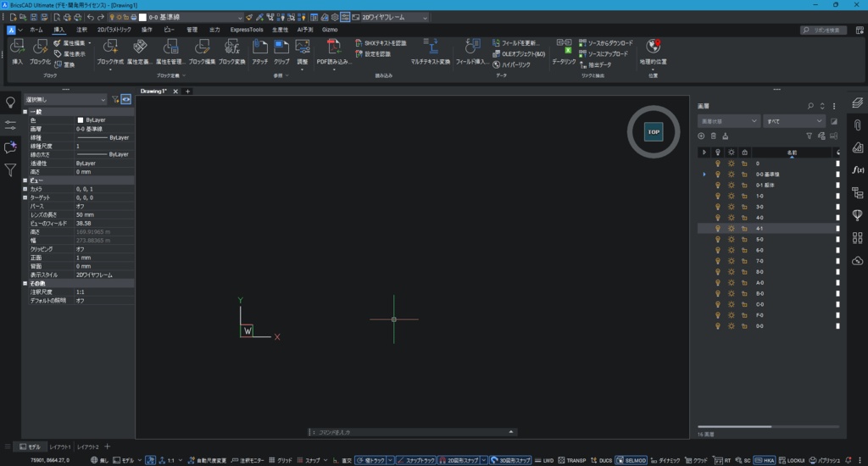Click フィールドを更新 button
This screenshot has width=868, height=466.
click(515, 43)
